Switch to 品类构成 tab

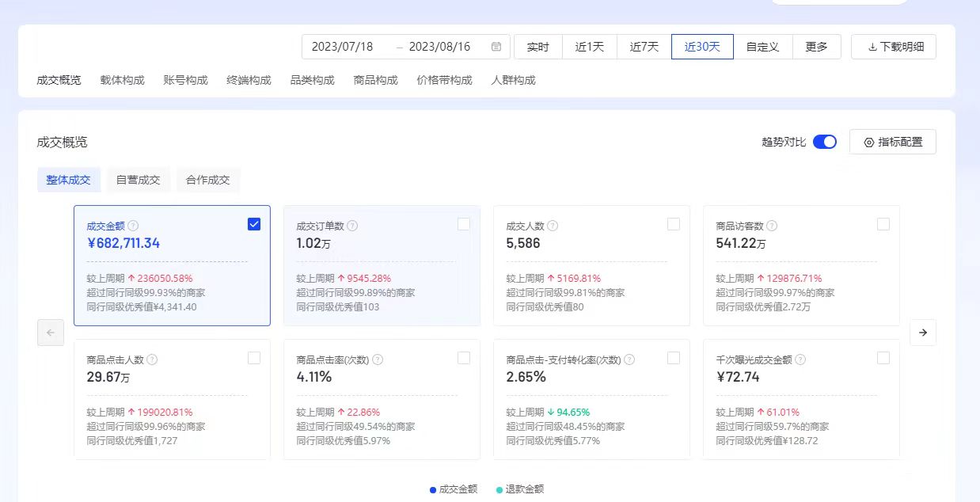coord(313,80)
